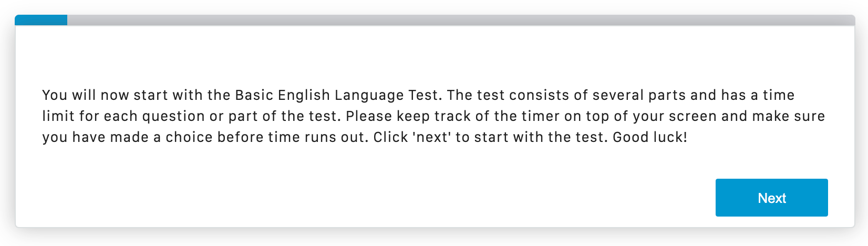Click the gray unfilled portion of progress bar
The height and width of the screenshot is (246, 868).
pos(461,20)
